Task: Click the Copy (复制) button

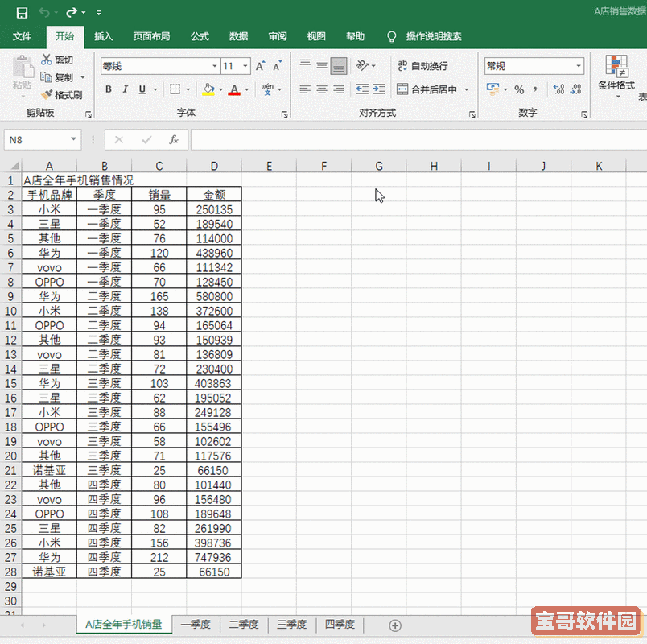Action: [57, 77]
